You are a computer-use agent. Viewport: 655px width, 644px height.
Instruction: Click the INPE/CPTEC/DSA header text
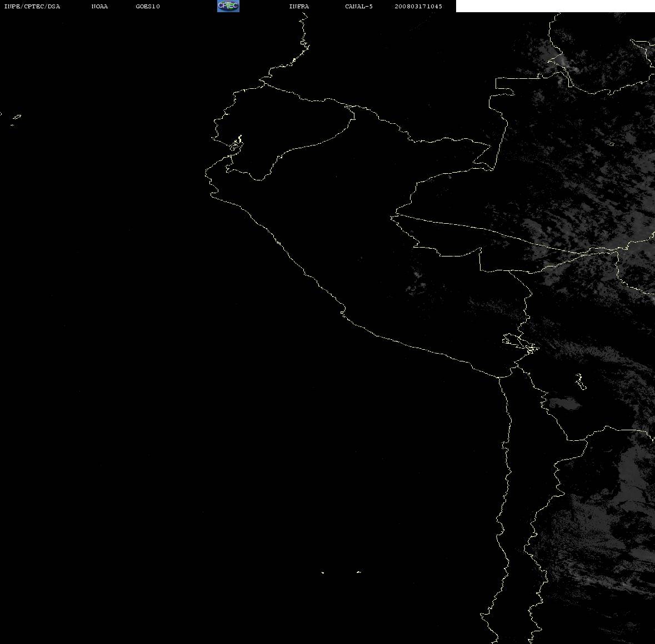pos(32,6)
